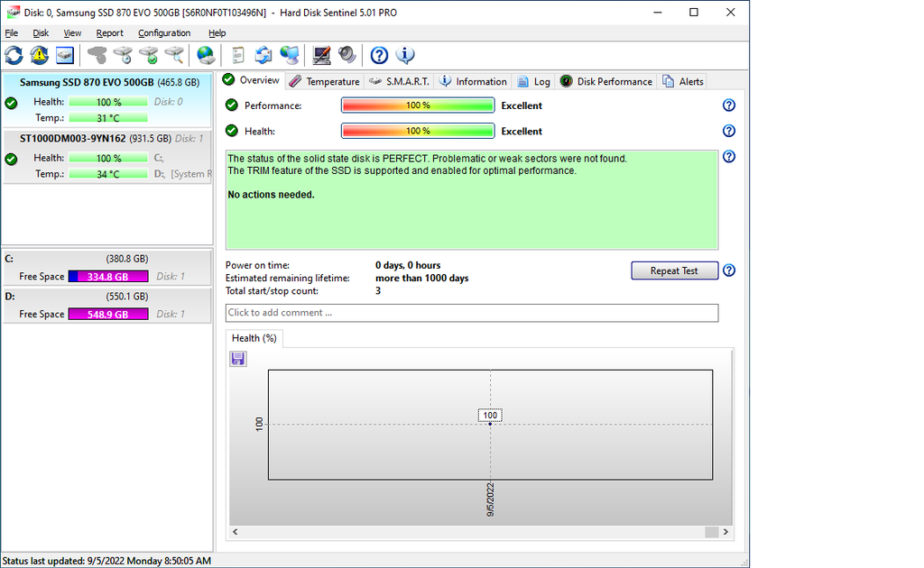Switch to the Temperature tab
Viewport: 924px width, 568px height.
324,82
